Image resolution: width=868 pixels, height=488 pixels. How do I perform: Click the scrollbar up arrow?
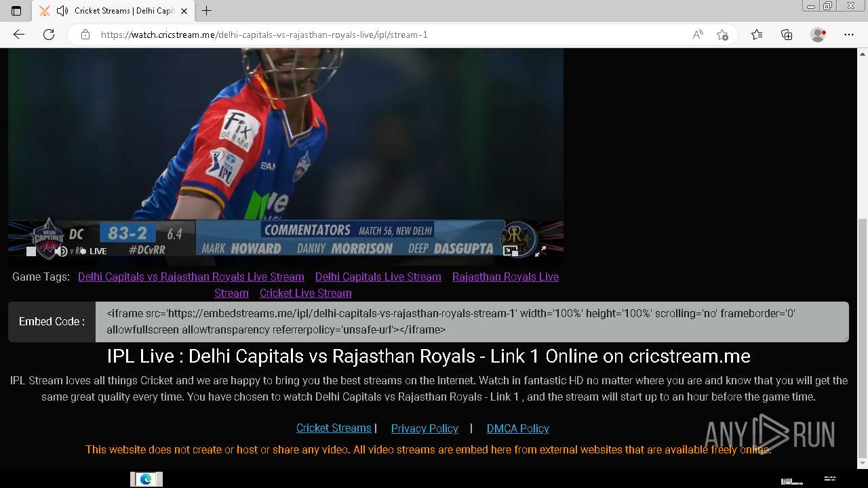tap(863, 53)
